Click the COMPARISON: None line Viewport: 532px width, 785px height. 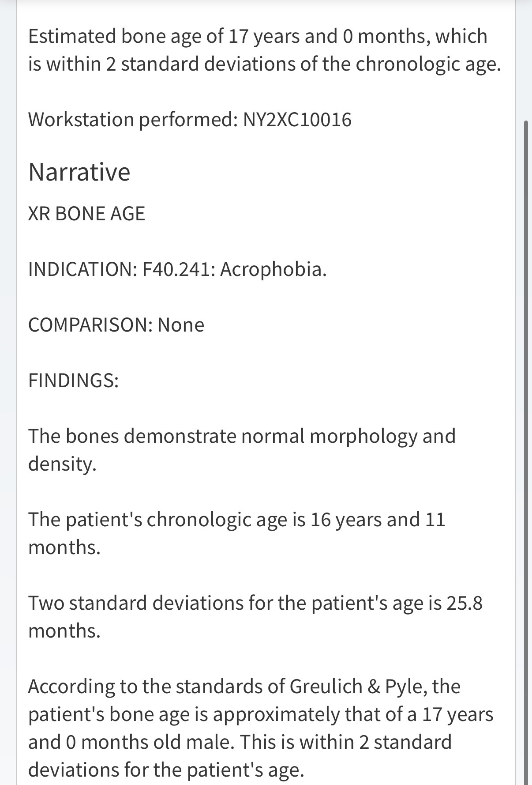116,325
